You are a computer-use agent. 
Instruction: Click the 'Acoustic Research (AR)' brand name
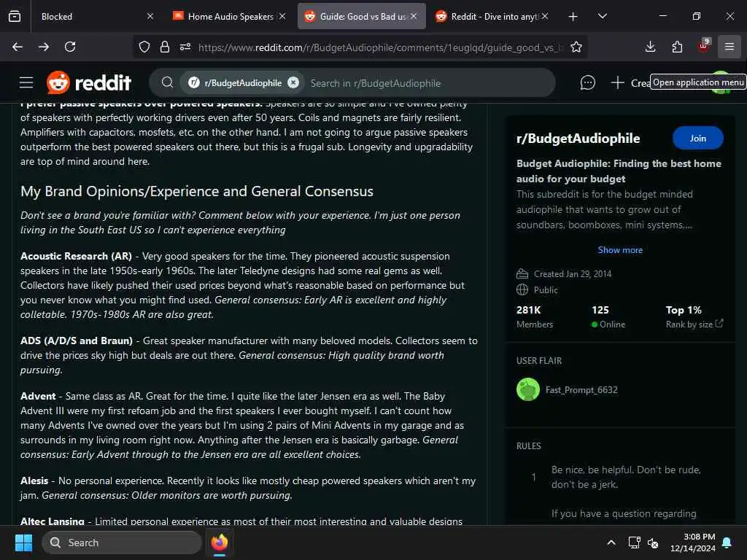(x=76, y=256)
